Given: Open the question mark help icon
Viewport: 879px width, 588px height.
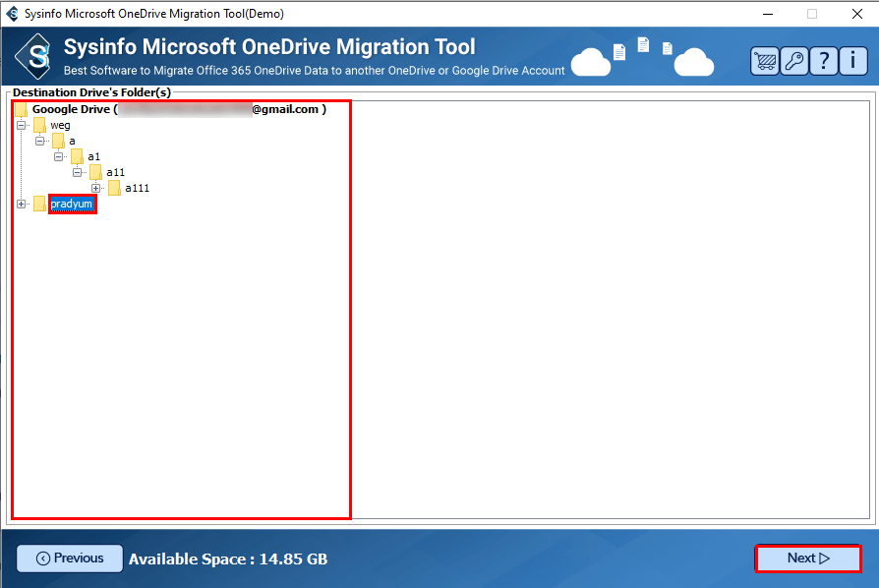Looking at the screenshot, I should pyautogui.click(x=824, y=61).
